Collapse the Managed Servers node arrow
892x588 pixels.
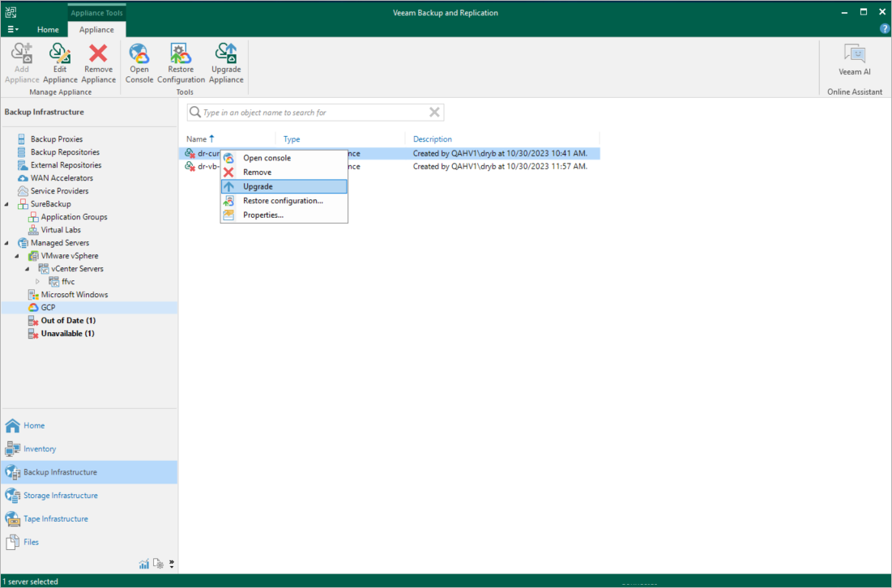click(6, 243)
